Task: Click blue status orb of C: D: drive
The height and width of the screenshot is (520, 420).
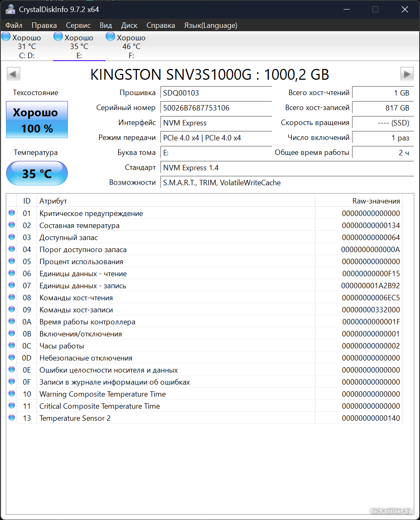Action: (x=6, y=37)
